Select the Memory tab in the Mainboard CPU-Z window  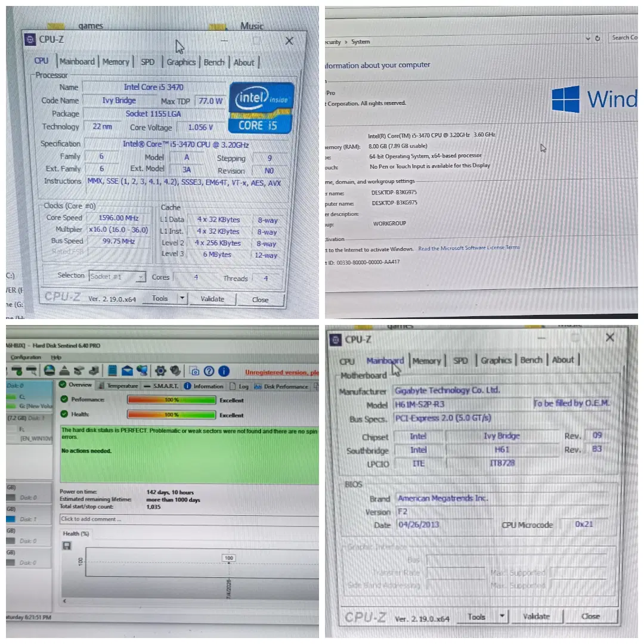coord(426,361)
